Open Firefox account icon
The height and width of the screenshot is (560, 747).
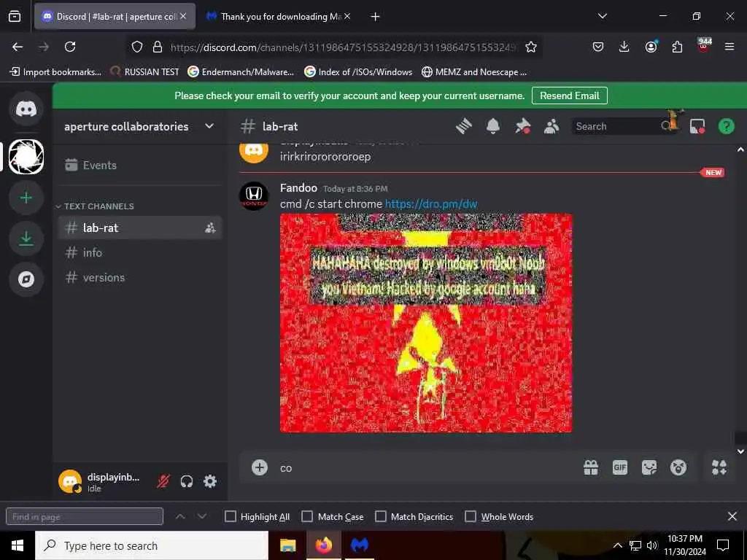[651, 47]
